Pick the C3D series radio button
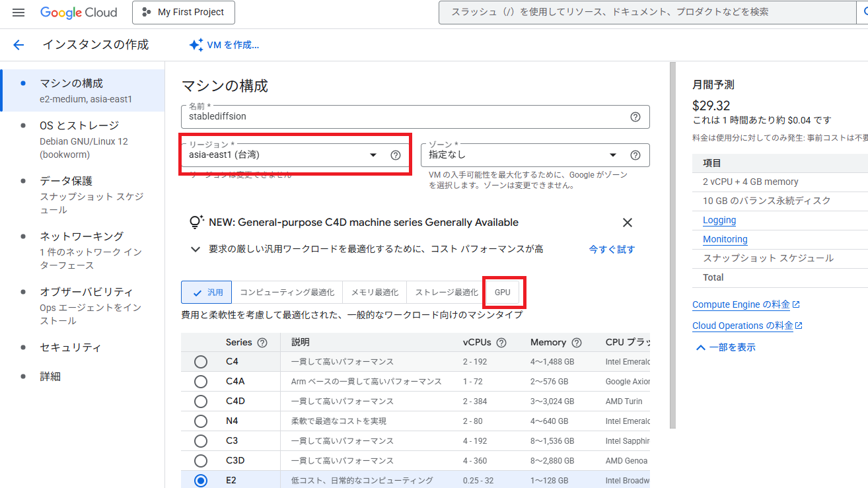The height and width of the screenshot is (488, 868). [x=201, y=461]
